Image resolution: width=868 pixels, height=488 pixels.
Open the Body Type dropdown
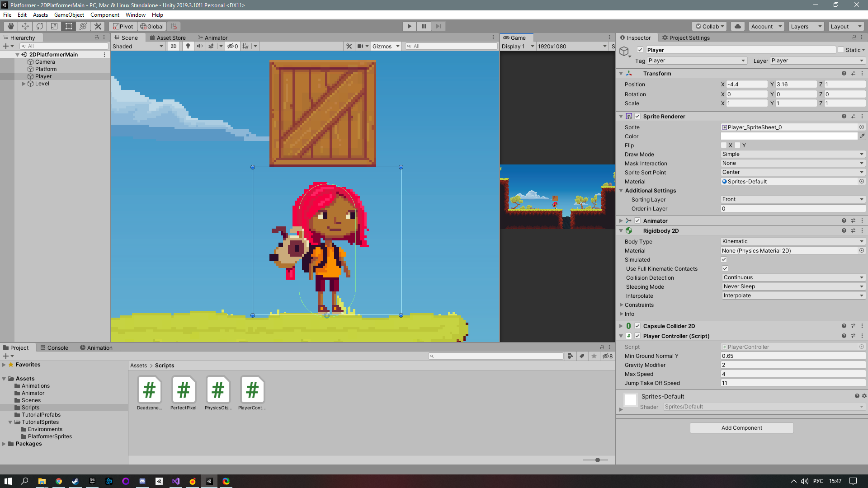793,241
